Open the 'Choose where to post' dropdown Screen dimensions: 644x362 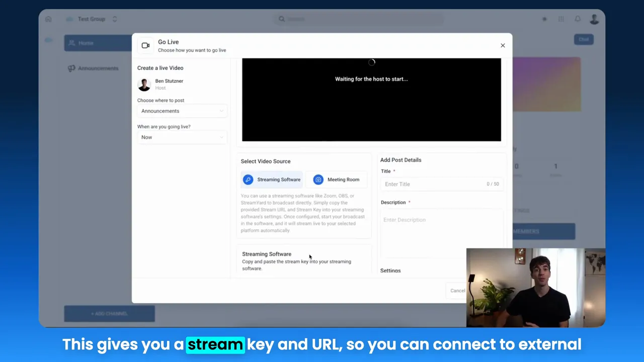coord(181,111)
